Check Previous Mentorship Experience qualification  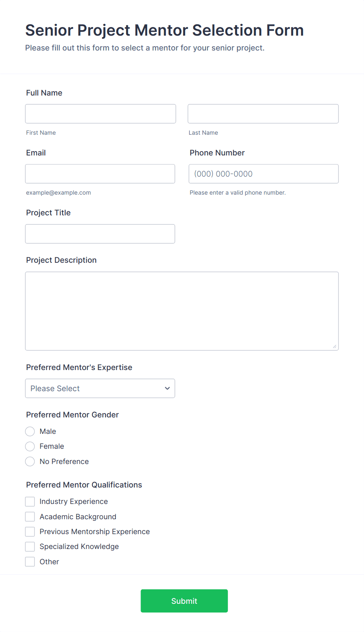click(30, 531)
